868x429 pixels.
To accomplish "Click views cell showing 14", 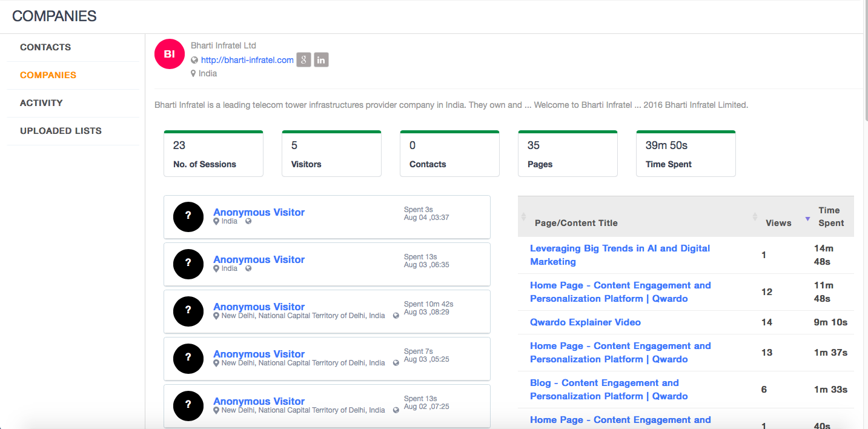I will [x=767, y=322].
